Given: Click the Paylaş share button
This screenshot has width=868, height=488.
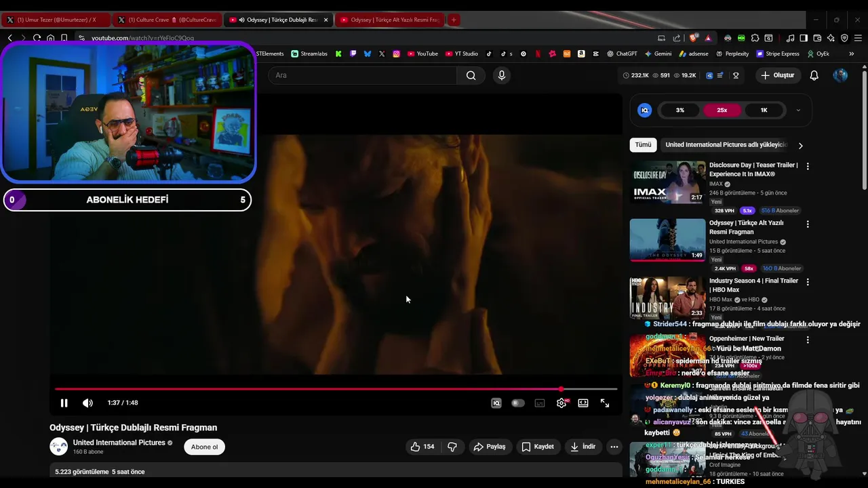Looking at the screenshot, I should [490, 447].
